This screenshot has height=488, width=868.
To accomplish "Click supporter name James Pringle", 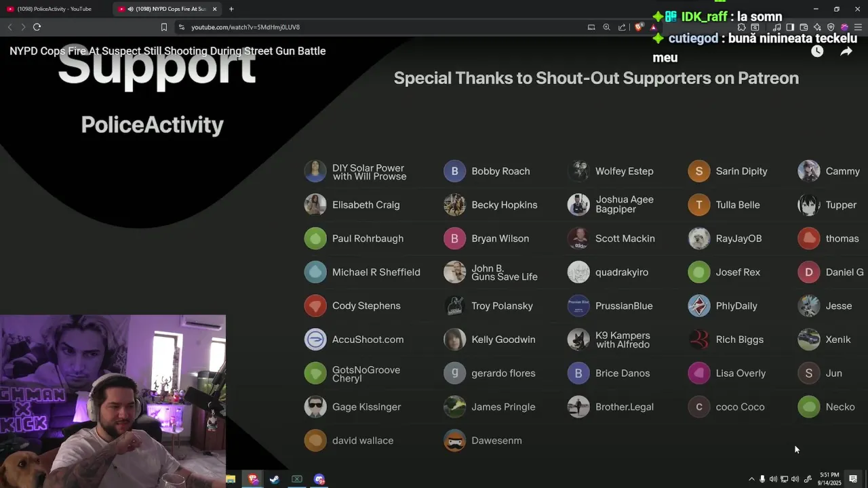I will (503, 407).
